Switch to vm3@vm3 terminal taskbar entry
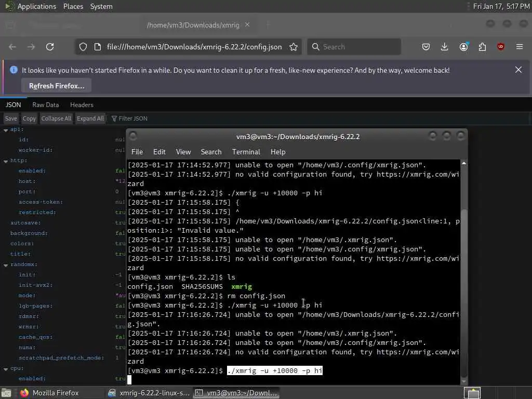Image resolution: width=532 pixels, height=399 pixels. 236,393
